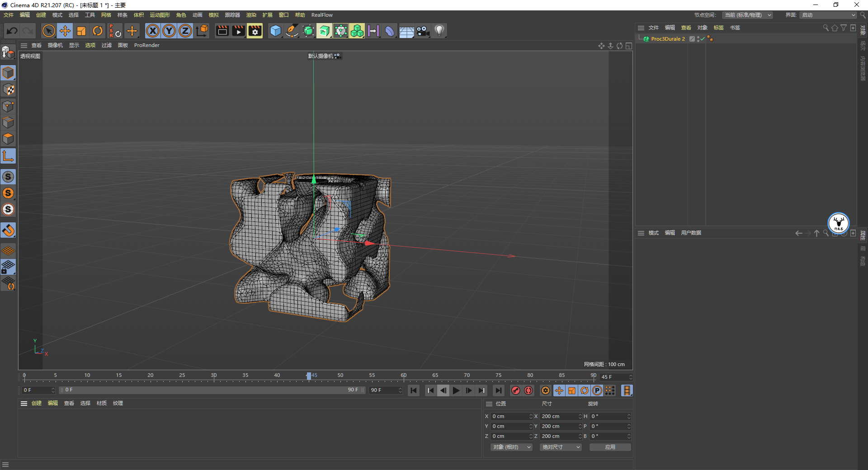Activate the Move tool in top toolbar
Screen dimensions: 868x470
pos(65,31)
